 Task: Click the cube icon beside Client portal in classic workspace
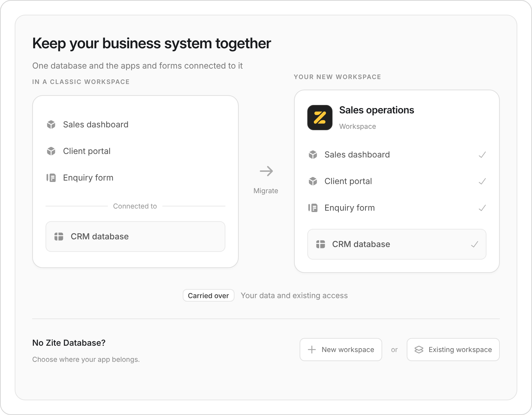click(x=51, y=151)
